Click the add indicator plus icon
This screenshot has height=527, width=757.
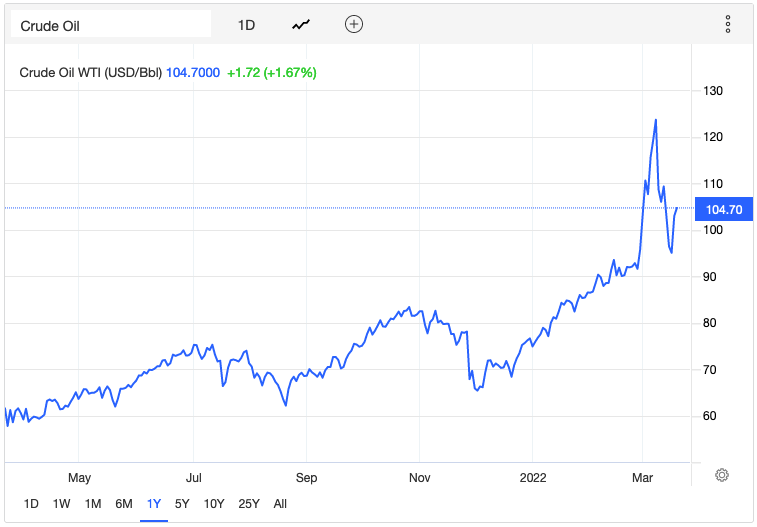pyautogui.click(x=353, y=24)
